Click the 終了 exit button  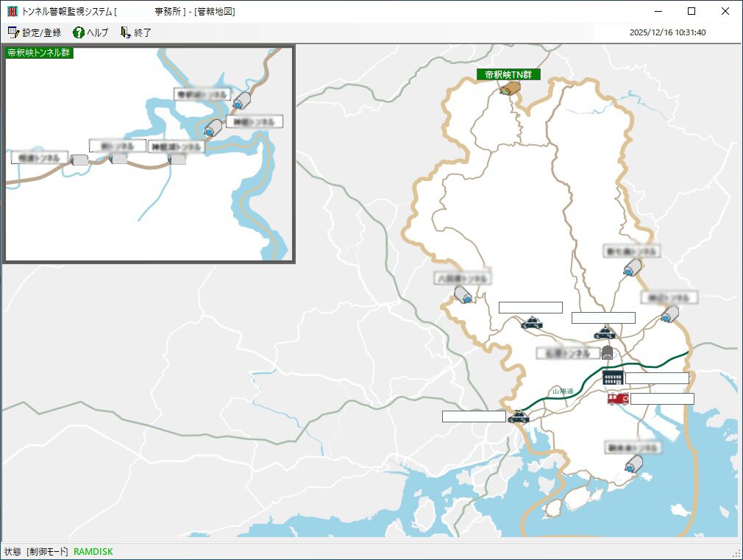click(136, 32)
